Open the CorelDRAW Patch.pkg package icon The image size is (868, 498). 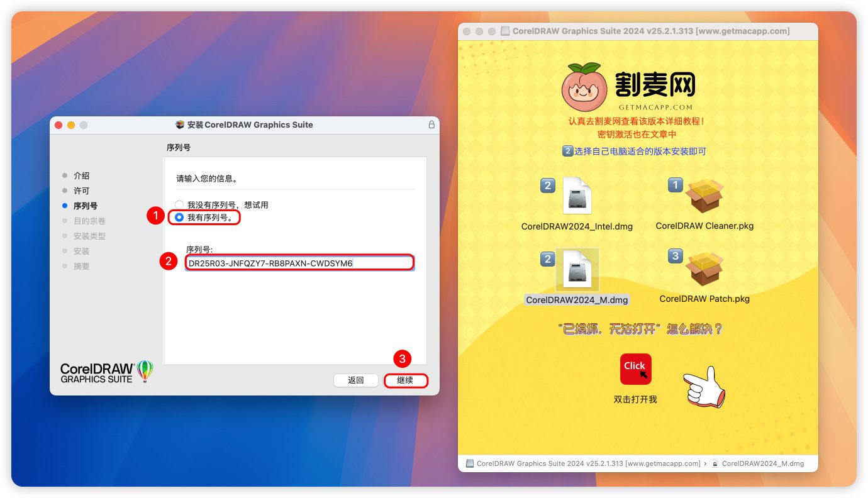coord(704,269)
